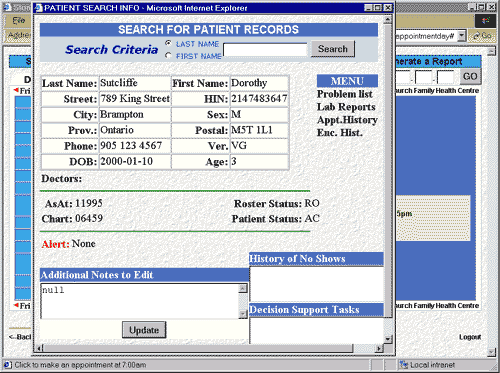Select the LAST NAME radio button

[169, 43]
